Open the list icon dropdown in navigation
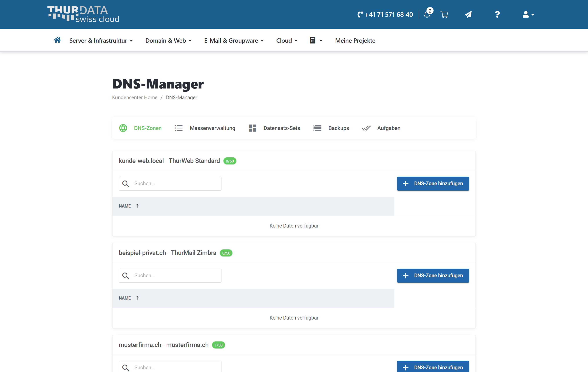This screenshot has width=588, height=372. (x=316, y=40)
